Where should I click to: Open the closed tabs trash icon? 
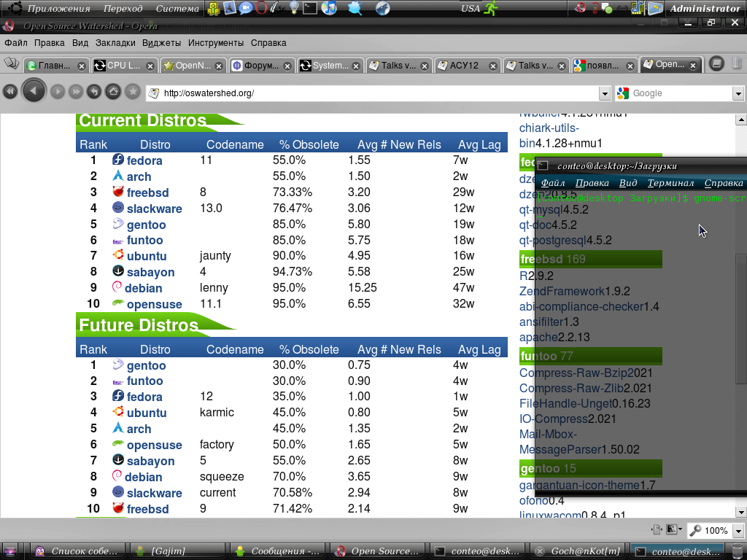736,63
